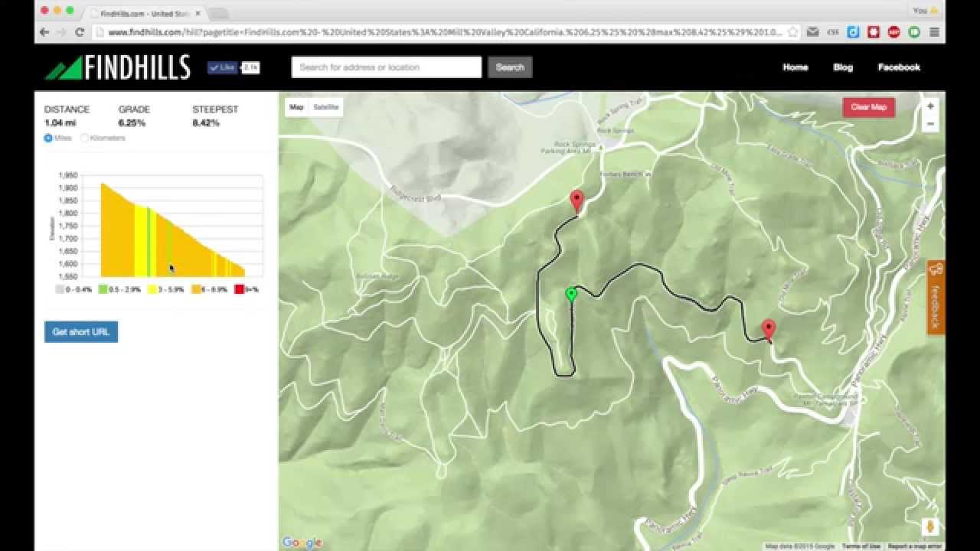
Task: Zoom in with the map plus button
Action: [930, 106]
